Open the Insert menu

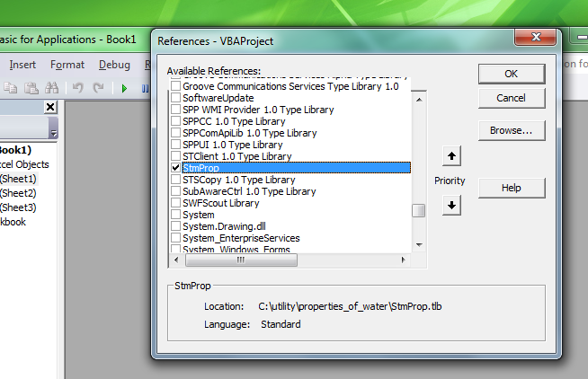point(22,65)
